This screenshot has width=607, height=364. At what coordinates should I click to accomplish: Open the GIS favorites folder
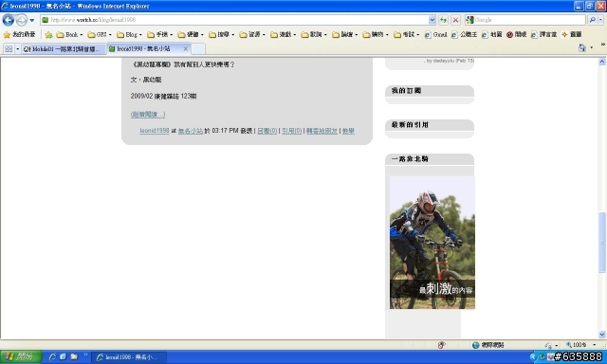click(100, 35)
